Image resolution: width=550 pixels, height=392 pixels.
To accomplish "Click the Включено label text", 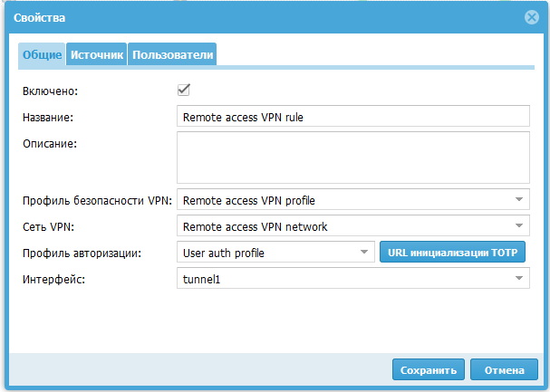I will click(50, 91).
